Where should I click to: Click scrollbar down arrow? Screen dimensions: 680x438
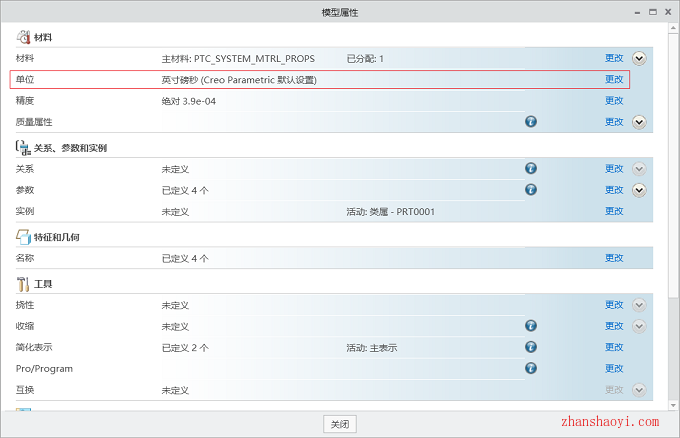tap(673, 405)
